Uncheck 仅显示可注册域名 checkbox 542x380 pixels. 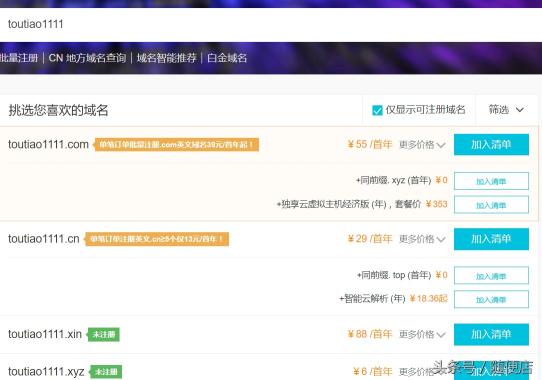[377, 110]
